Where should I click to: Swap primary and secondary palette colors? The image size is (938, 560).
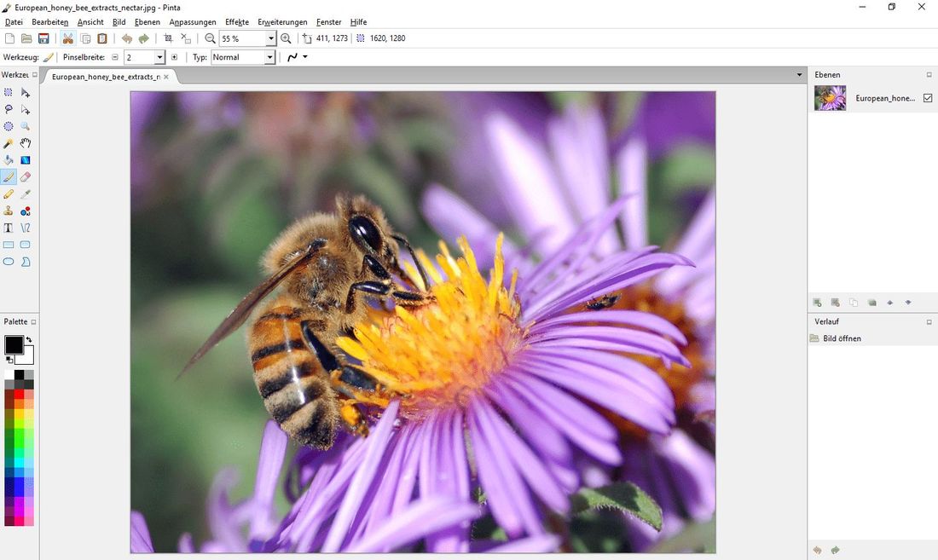point(29,340)
